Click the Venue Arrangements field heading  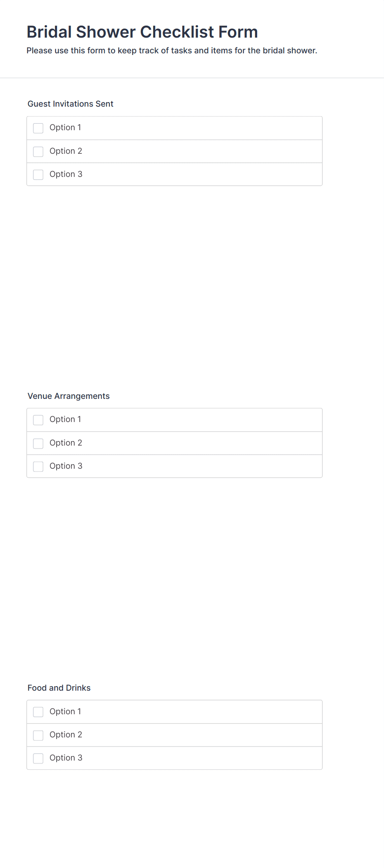(x=69, y=396)
